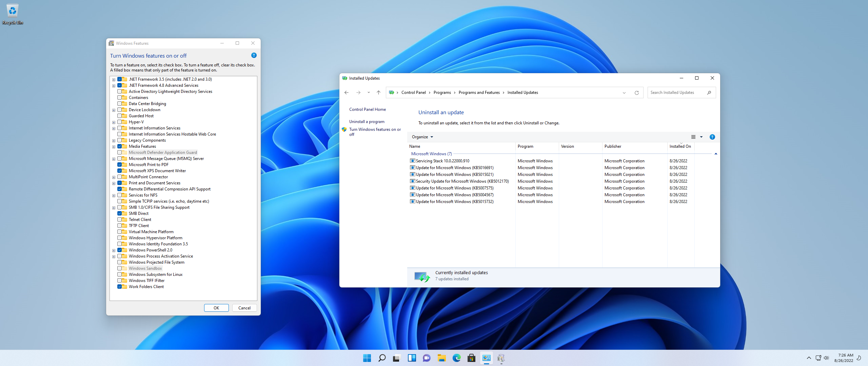Uncheck Microsoft Print to PDF
Viewport: 868px width, 366px height.
click(x=120, y=165)
